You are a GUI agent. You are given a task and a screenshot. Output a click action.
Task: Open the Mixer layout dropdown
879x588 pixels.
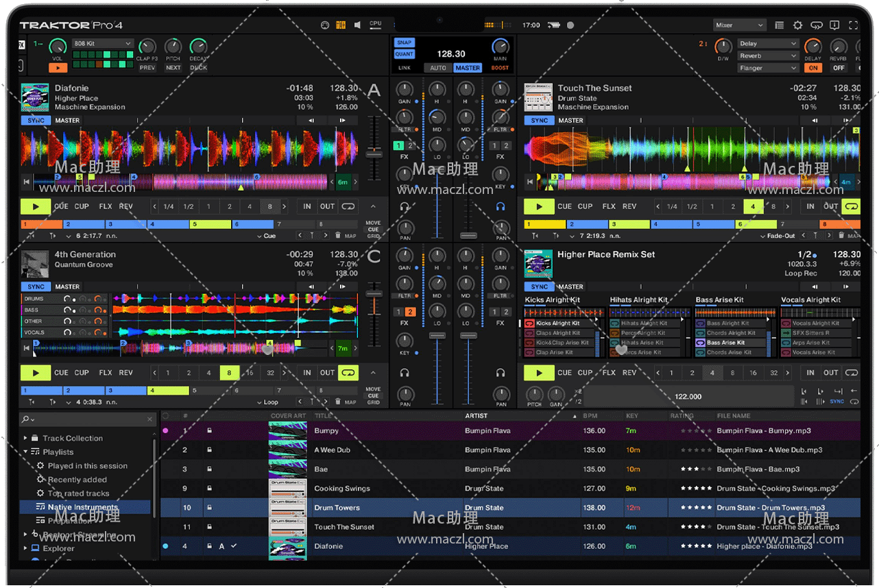click(x=739, y=25)
